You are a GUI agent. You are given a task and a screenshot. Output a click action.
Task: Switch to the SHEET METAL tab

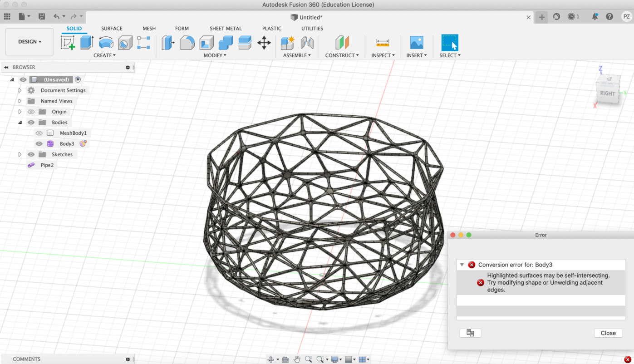pos(226,28)
